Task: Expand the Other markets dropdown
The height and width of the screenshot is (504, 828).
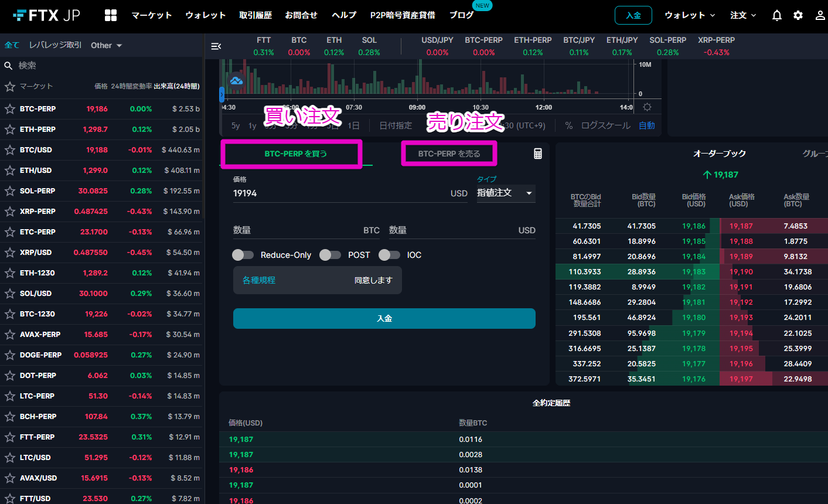Action: tap(106, 45)
